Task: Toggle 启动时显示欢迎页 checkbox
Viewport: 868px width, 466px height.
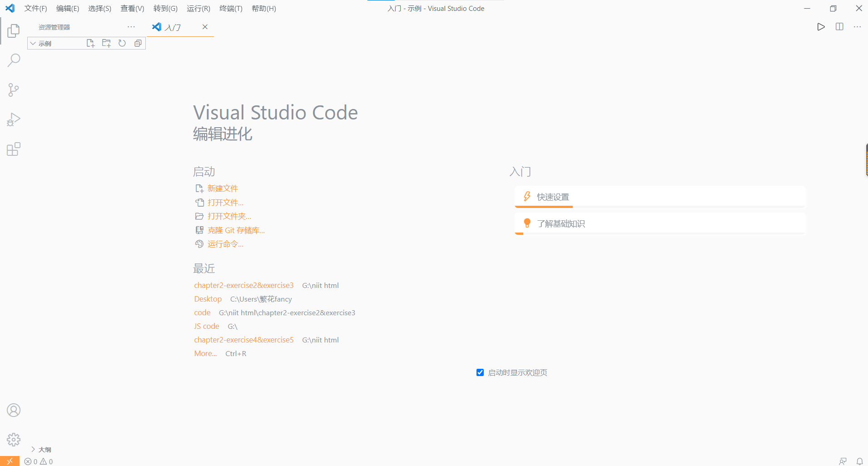Action: tap(480, 372)
